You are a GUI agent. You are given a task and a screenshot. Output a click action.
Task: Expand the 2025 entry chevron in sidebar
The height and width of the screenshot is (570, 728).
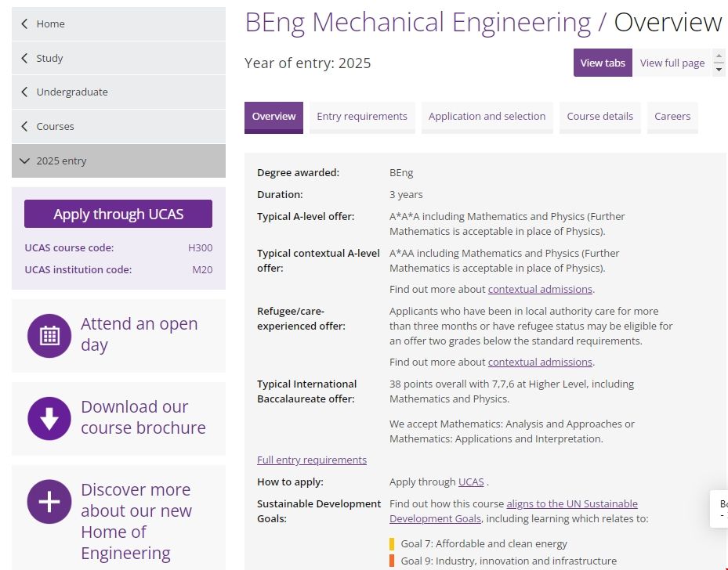pos(24,161)
